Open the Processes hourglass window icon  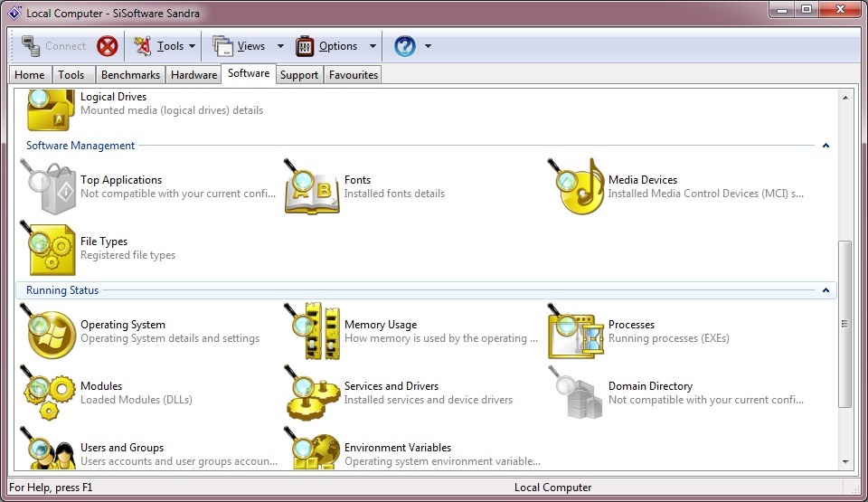576,331
